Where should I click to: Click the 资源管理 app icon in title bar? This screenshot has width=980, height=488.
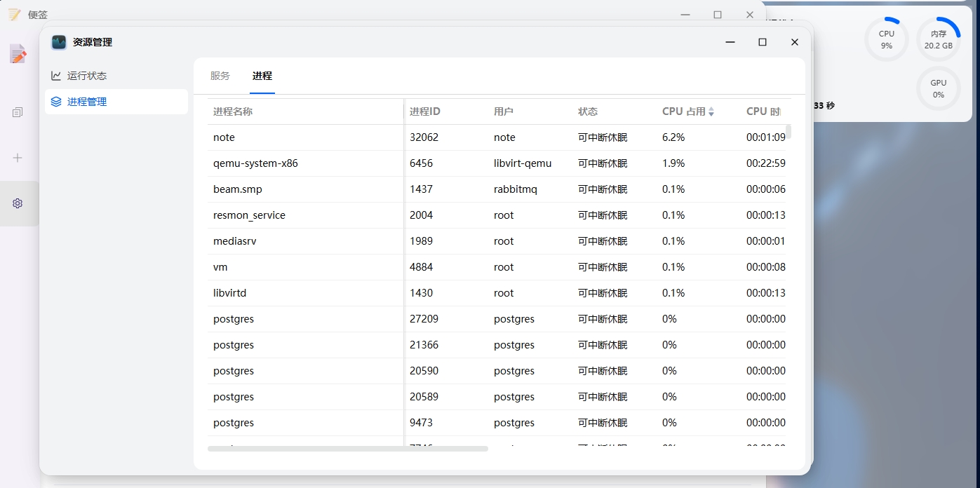point(59,42)
